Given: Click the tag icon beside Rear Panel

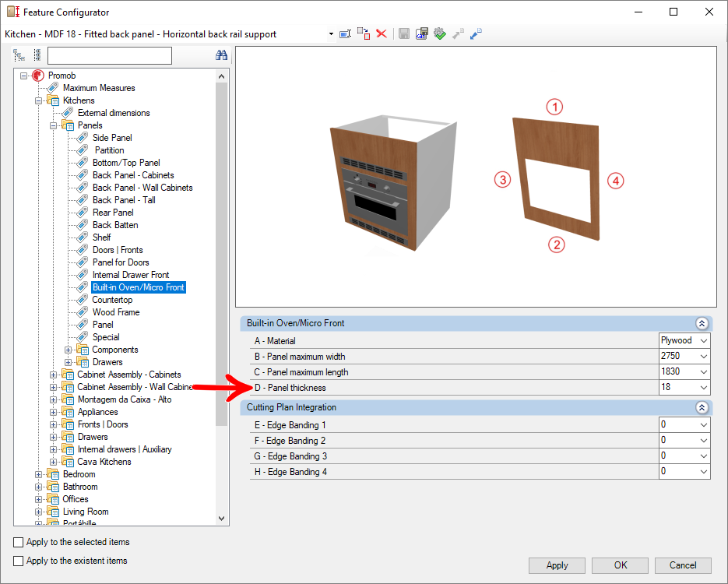Looking at the screenshot, I should point(83,212).
